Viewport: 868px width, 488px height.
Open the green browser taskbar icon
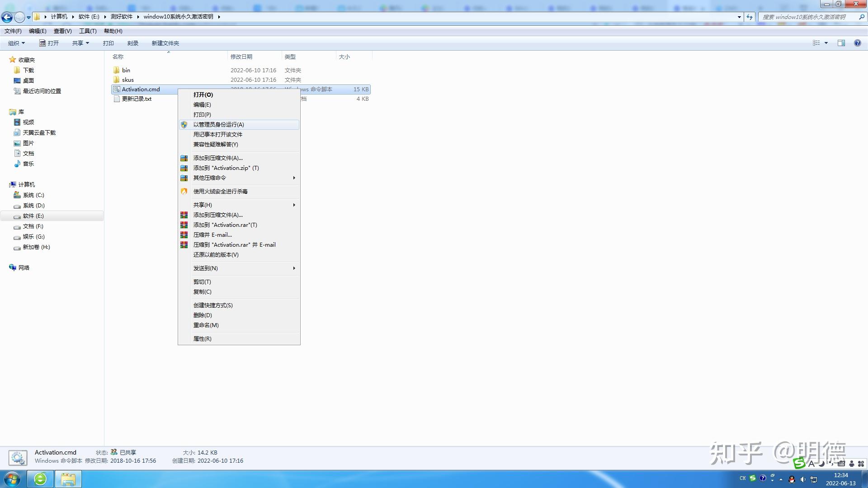click(40, 479)
